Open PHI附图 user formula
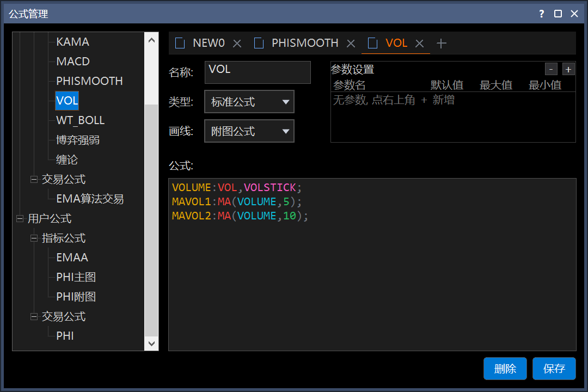This screenshot has height=392, width=588. 76,297
